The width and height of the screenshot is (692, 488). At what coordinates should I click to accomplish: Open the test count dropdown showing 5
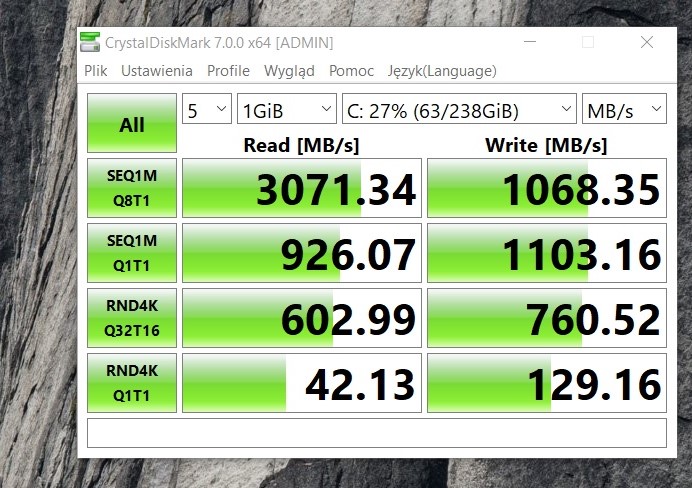207,109
